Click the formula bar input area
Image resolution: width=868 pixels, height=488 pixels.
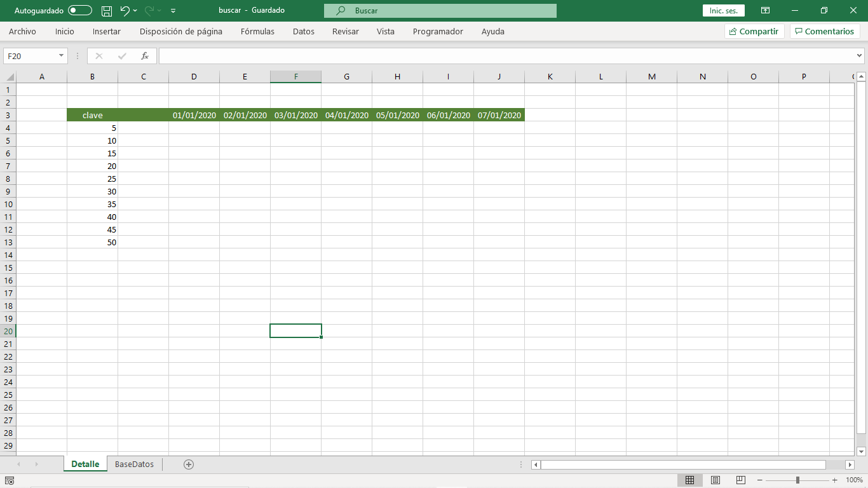point(507,56)
